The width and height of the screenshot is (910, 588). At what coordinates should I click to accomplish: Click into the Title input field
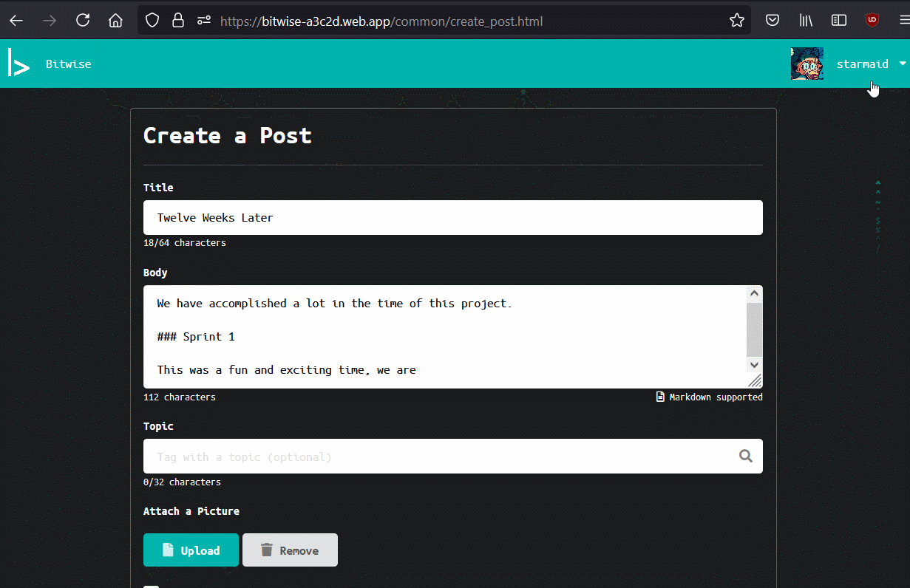452,218
